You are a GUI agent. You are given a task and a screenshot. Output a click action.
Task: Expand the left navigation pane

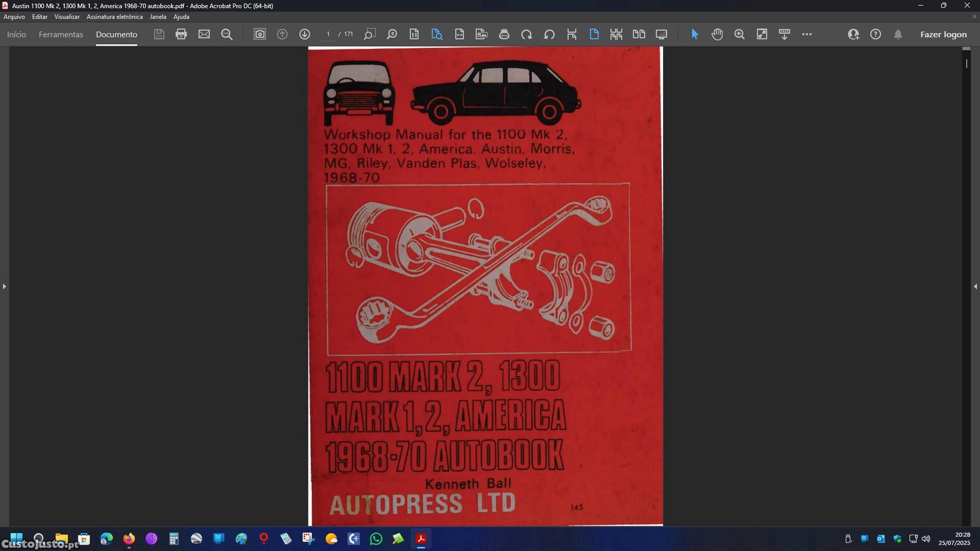click(4, 286)
